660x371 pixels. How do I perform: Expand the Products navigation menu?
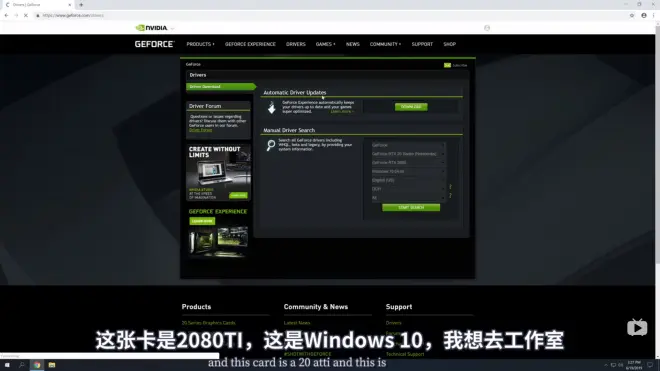[x=200, y=44]
